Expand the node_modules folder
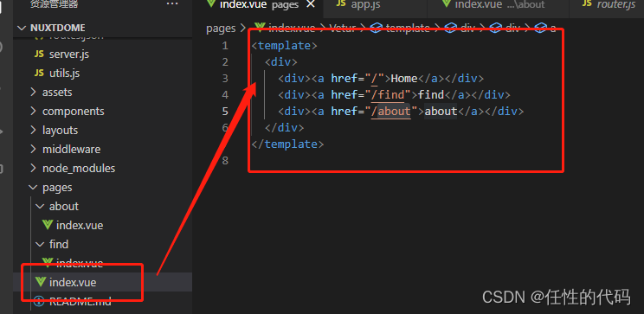The height and width of the screenshot is (314, 644). (x=34, y=169)
